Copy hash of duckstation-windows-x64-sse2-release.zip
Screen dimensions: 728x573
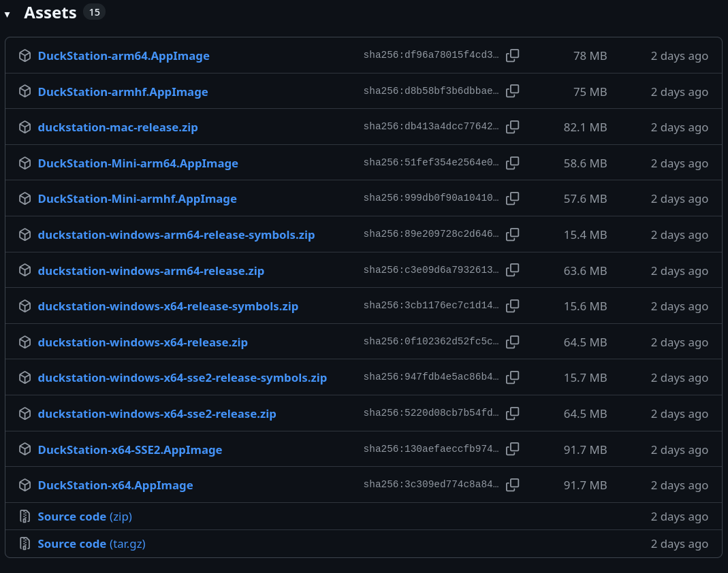click(513, 413)
